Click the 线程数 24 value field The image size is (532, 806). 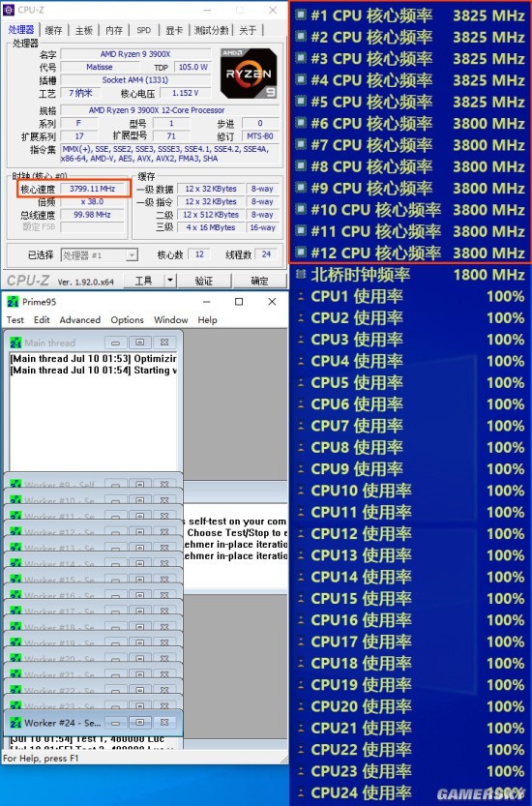tap(266, 254)
